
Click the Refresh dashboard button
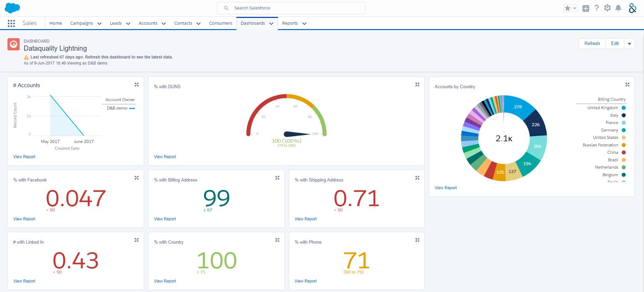click(x=592, y=44)
